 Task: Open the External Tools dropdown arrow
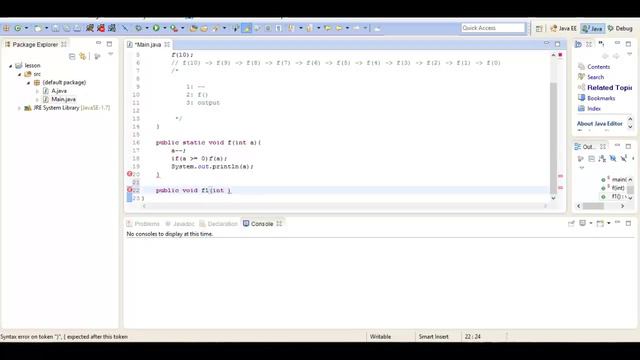pos(182,28)
